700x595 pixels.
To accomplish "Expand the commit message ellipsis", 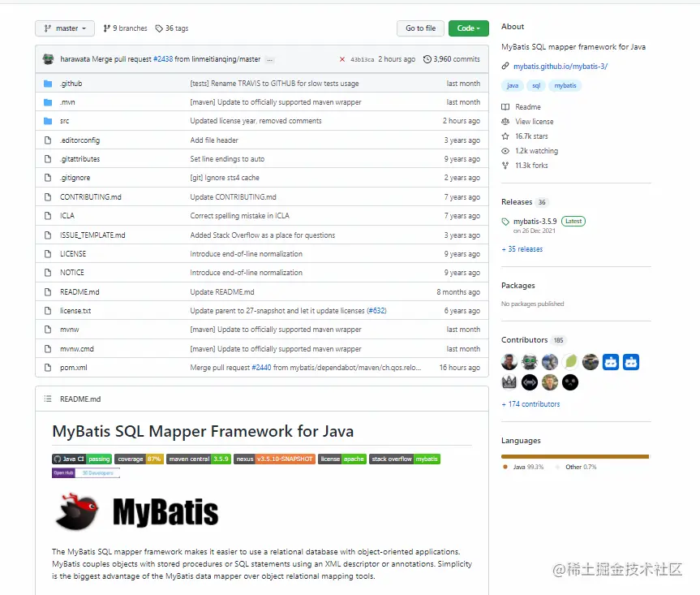I will point(269,59).
